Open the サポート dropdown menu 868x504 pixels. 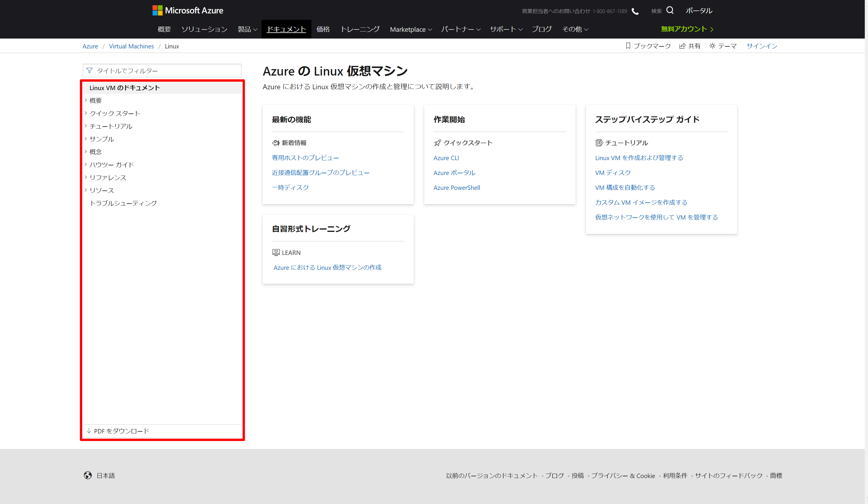(x=506, y=29)
